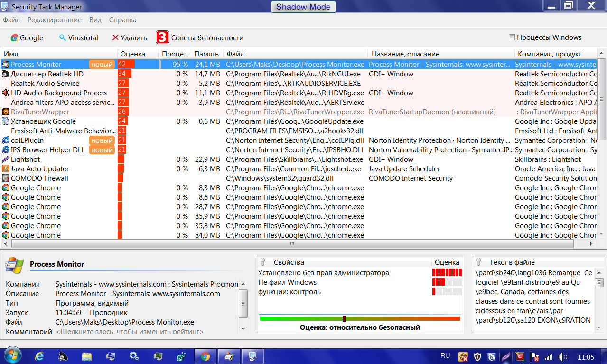Select the RivaTunerWrapper process icon
Viewport: 607px width, 364px height.
[6, 112]
